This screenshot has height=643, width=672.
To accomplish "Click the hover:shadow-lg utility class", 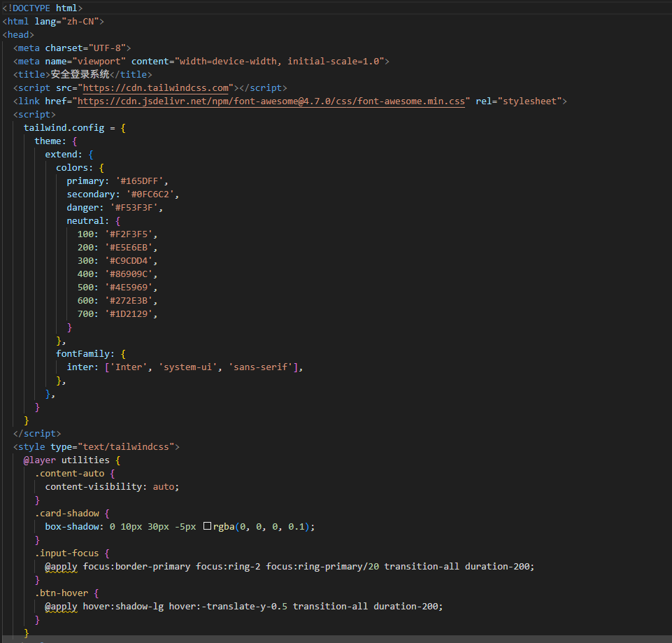I will pos(123,607).
